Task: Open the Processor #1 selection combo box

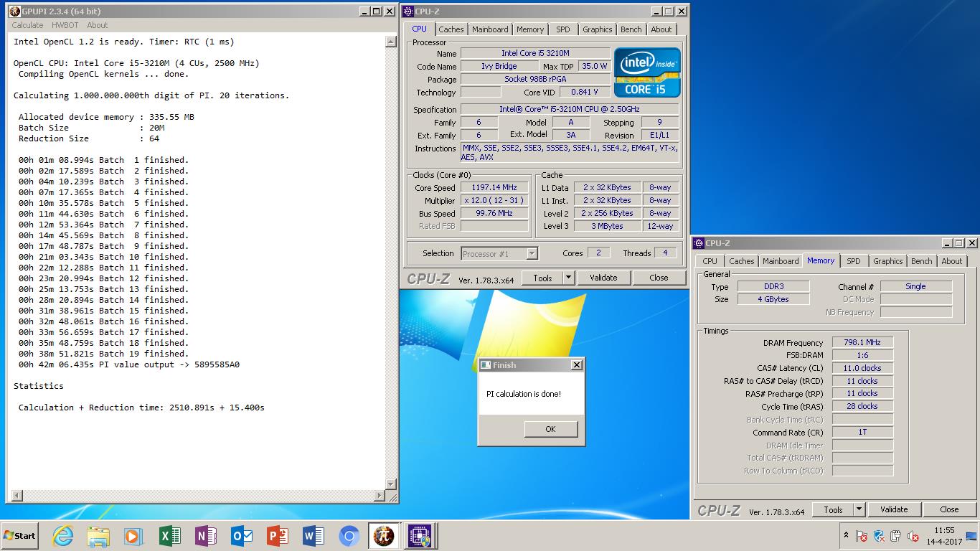Action: tap(499, 253)
